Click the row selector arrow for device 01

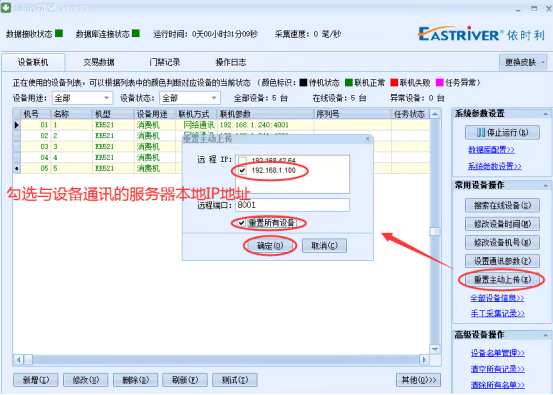(x=17, y=125)
